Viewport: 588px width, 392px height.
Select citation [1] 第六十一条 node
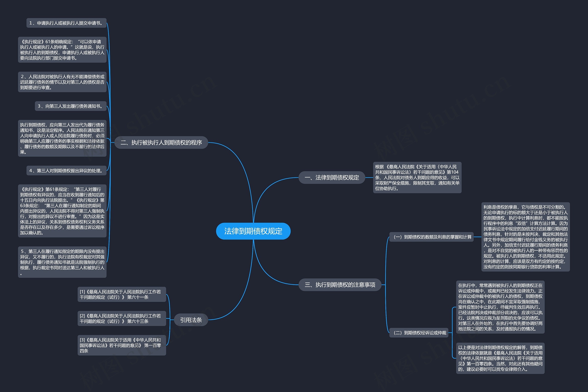122,294
